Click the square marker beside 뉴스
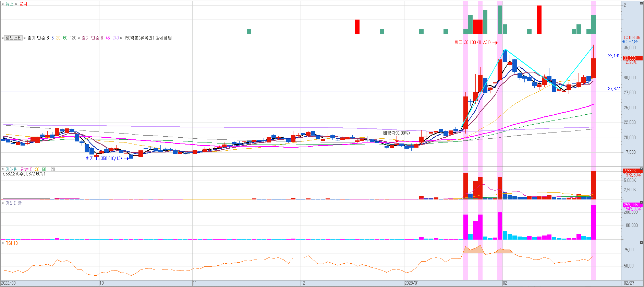The image size is (644, 287). tap(2, 4)
